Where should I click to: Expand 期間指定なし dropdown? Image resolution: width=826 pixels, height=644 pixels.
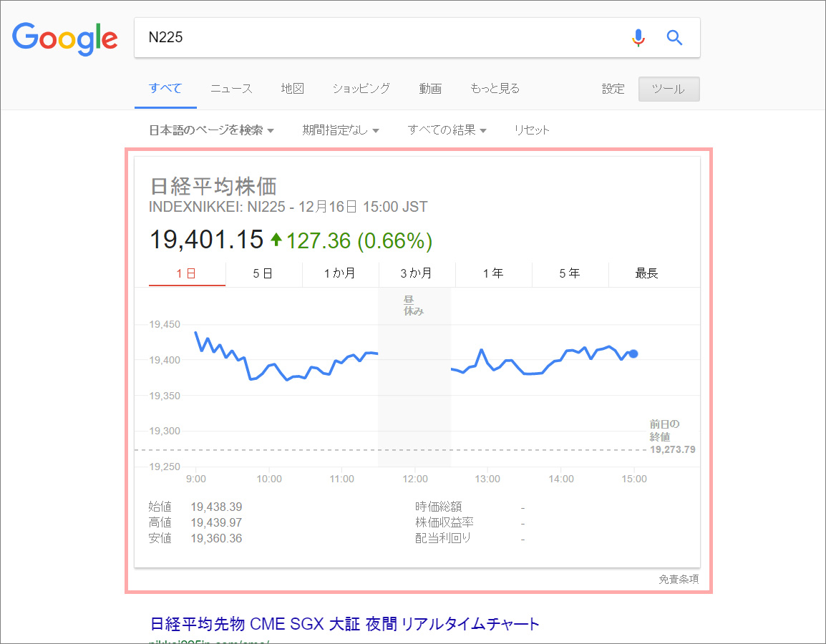click(x=340, y=130)
